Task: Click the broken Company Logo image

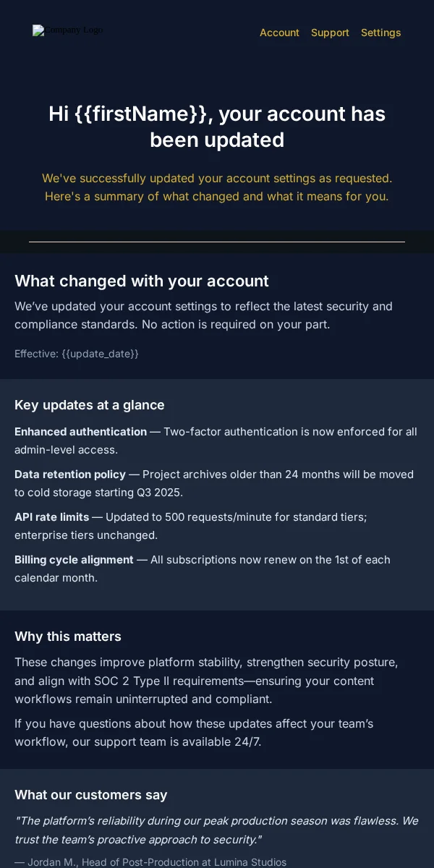Action: click(68, 30)
